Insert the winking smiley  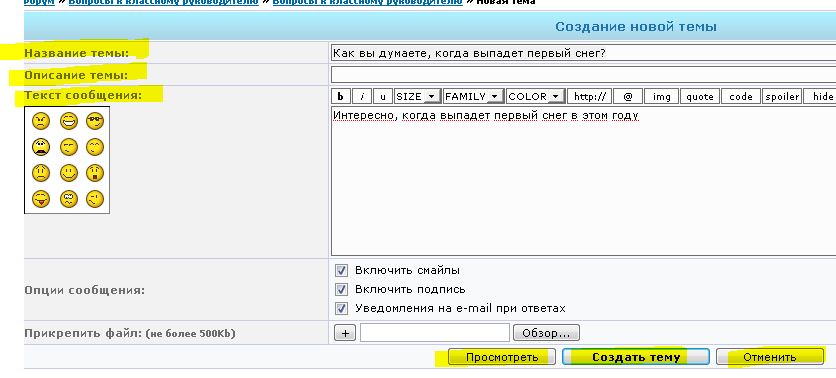point(95,199)
